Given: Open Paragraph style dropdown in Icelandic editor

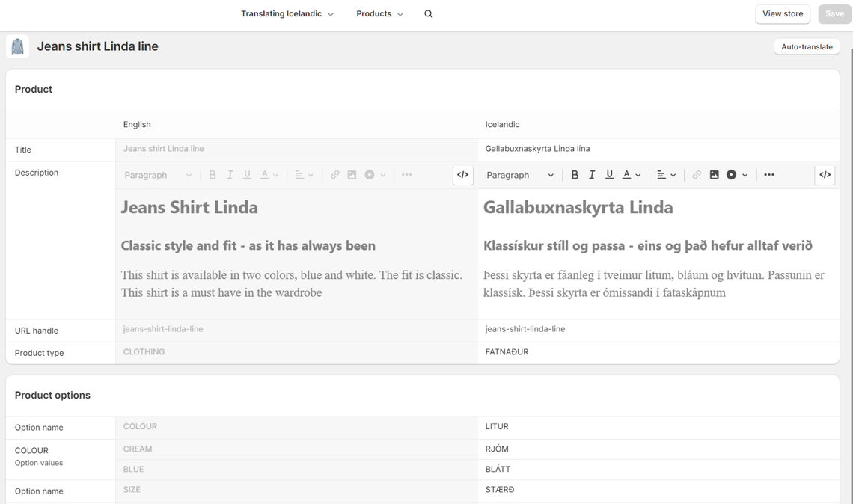Looking at the screenshot, I should tap(520, 175).
